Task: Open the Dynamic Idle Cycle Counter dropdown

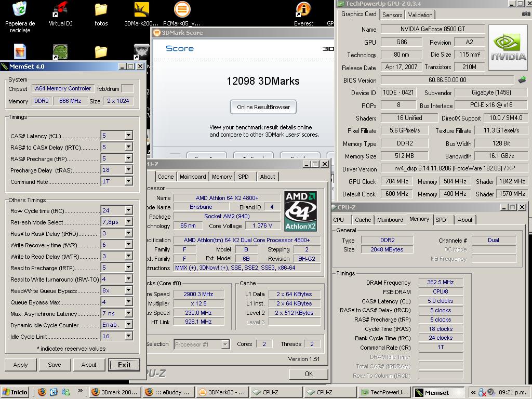Action: (129, 325)
